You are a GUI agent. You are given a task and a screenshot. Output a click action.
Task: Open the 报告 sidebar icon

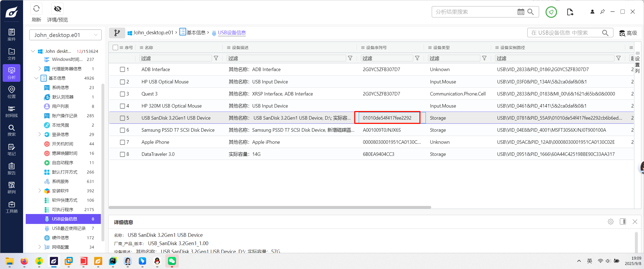(12, 169)
